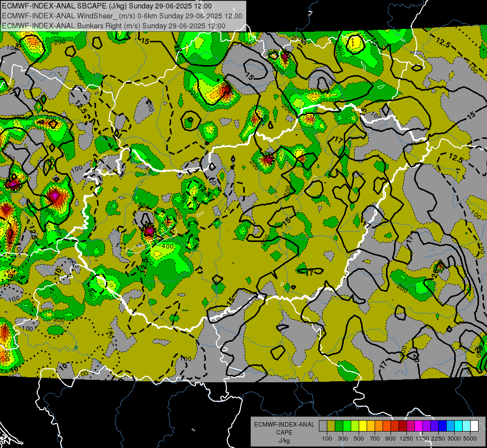Select the magenta legend swatch
This screenshot has height=448, width=487.
tap(419, 426)
